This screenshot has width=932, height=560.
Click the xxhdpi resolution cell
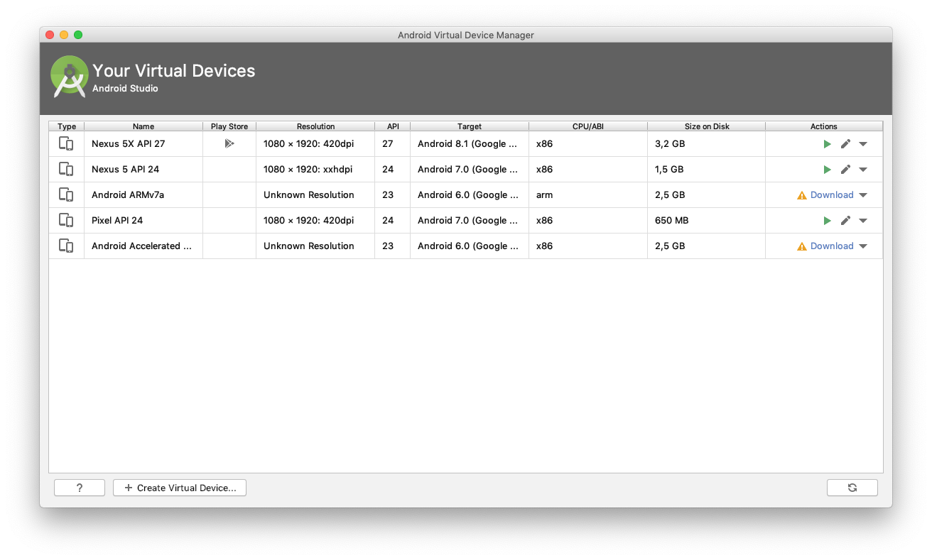tap(315, 170)
